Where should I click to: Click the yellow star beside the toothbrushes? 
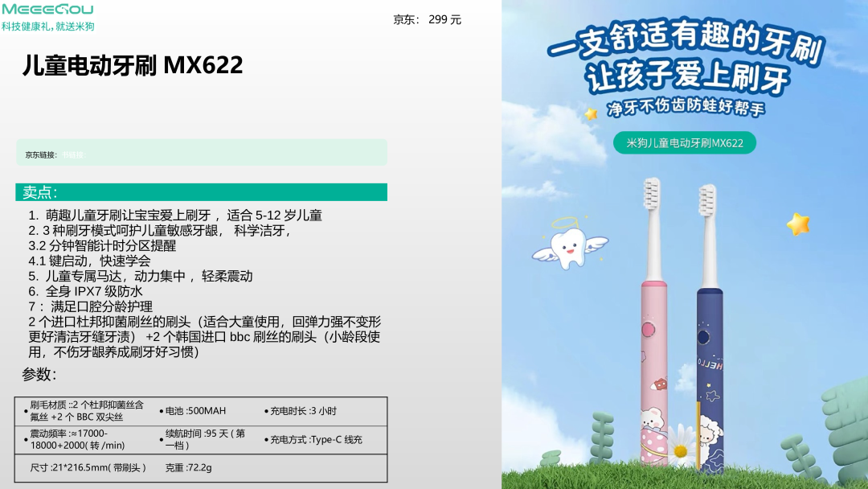click(x=797, y=224)
